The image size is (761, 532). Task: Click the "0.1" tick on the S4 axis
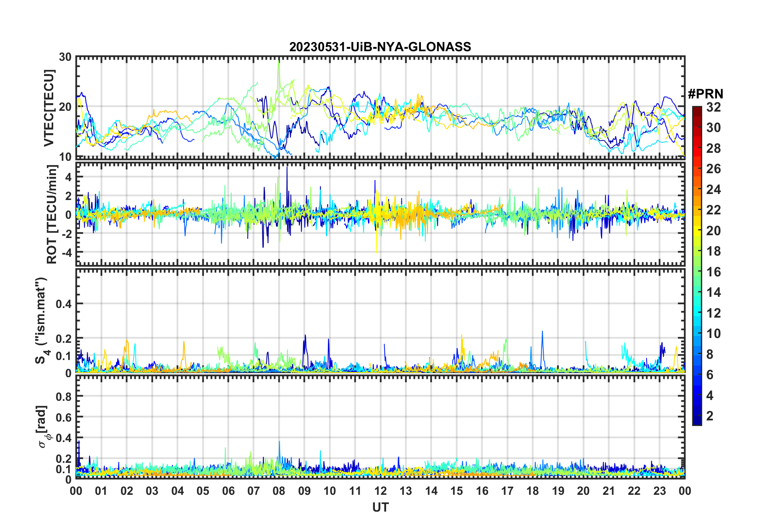point(64,356)
